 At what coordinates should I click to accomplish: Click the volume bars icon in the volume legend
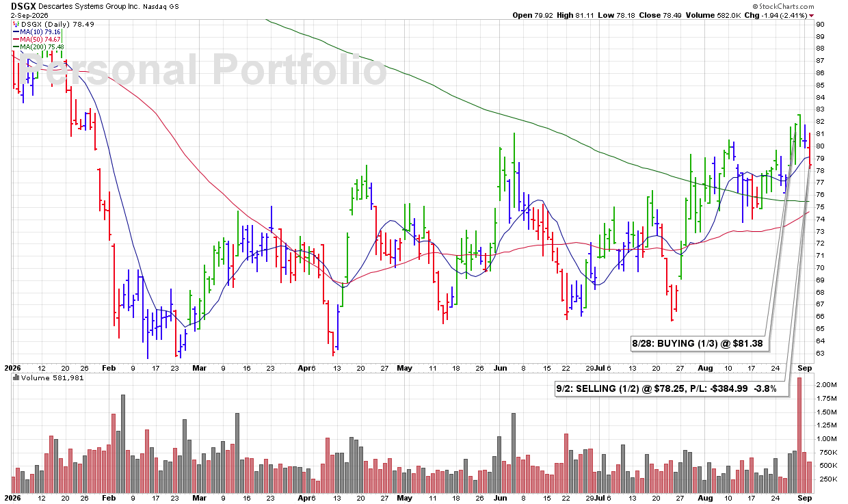pyautogui.click(x=16, y=377)
